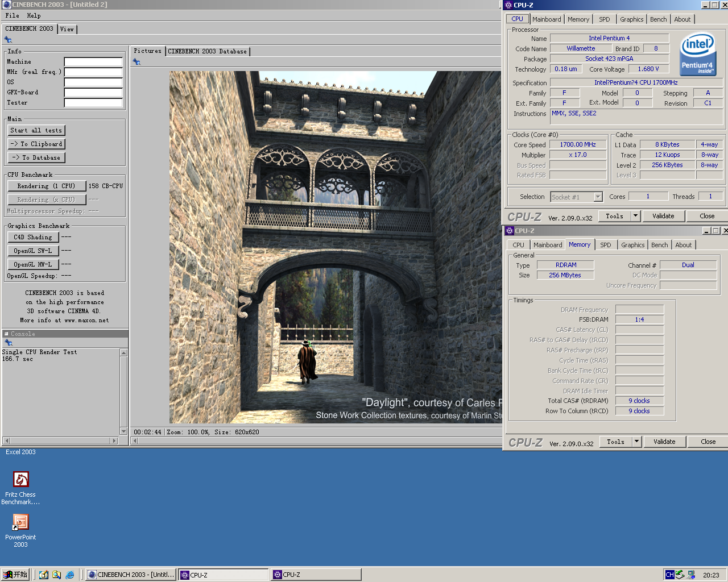Click the MHz (real freq.) input field
The image size is (728, 582).
point(93,72)
